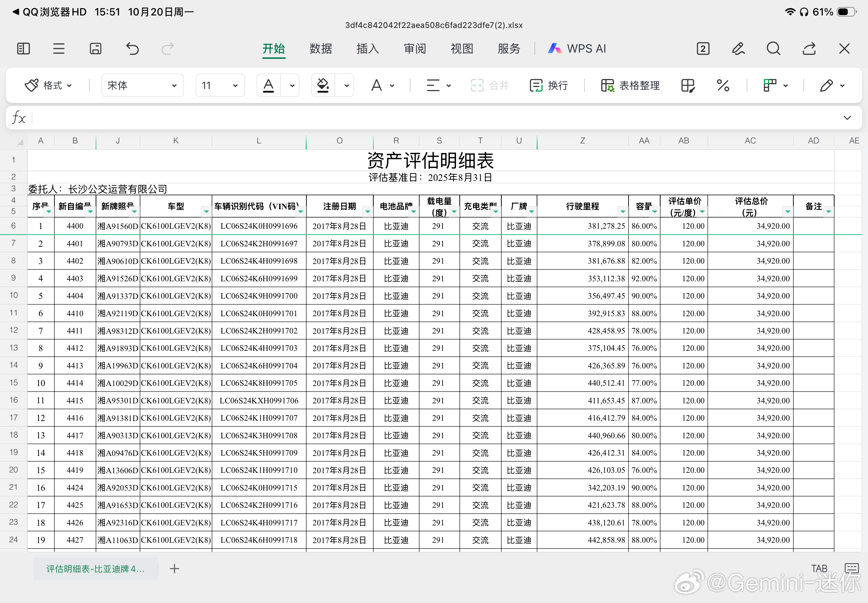Viewport: 868px width, 603px height.
Task: Open the sidebar panel icon
Action: [24, 49]
